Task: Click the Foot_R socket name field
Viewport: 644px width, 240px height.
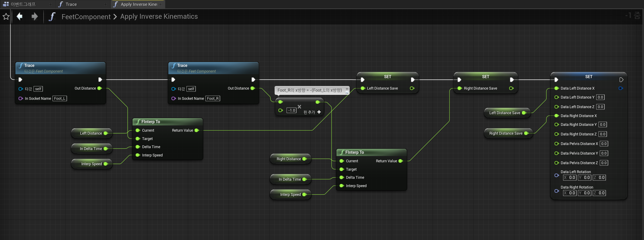Action: 212,99
